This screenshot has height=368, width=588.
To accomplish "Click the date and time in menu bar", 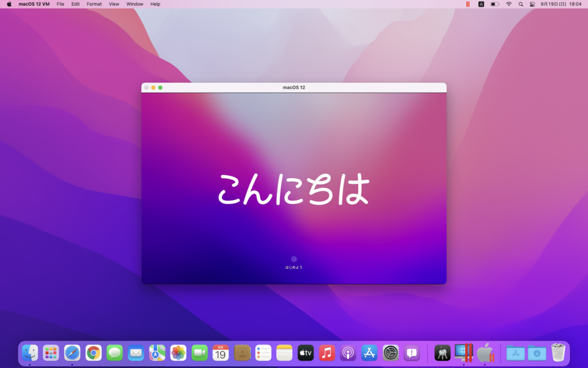I will 561,4.
